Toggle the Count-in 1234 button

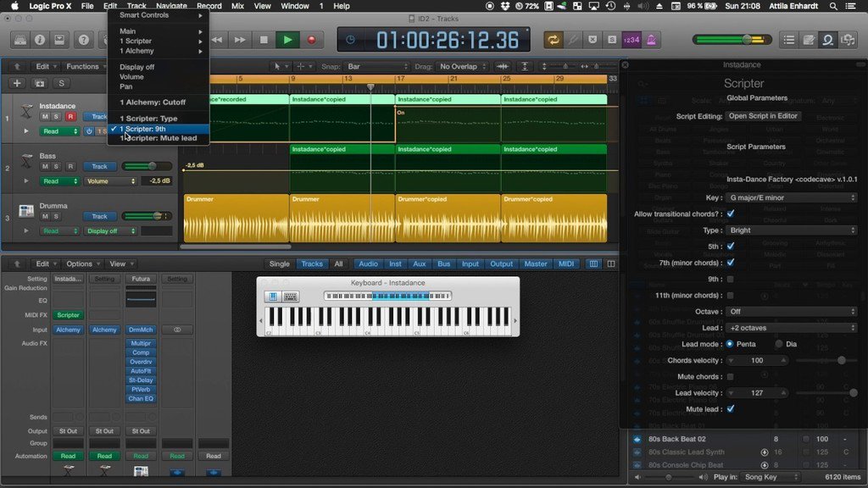tap(631, 40)
